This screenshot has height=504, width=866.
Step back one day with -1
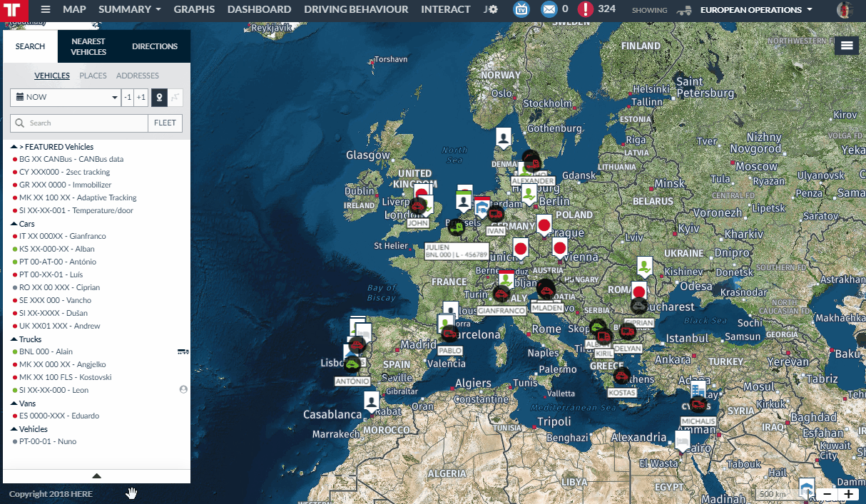pyautogui.click(x=127, y=98)
